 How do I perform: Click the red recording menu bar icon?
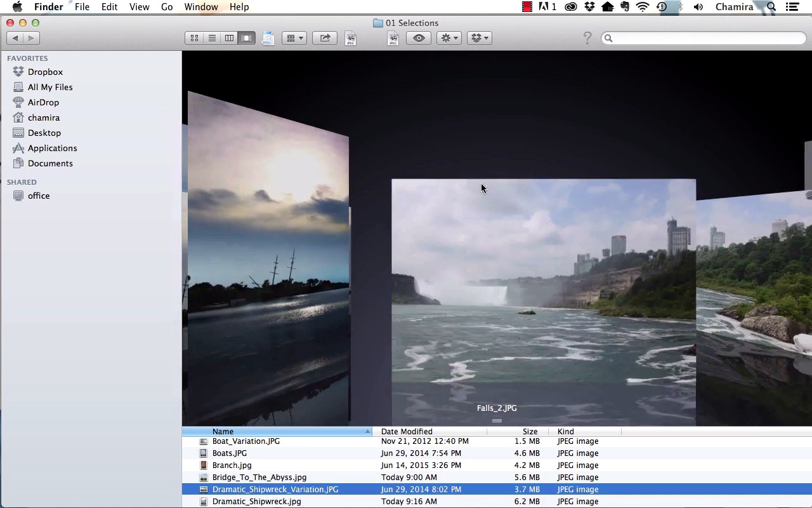click(x=527, y=7)
